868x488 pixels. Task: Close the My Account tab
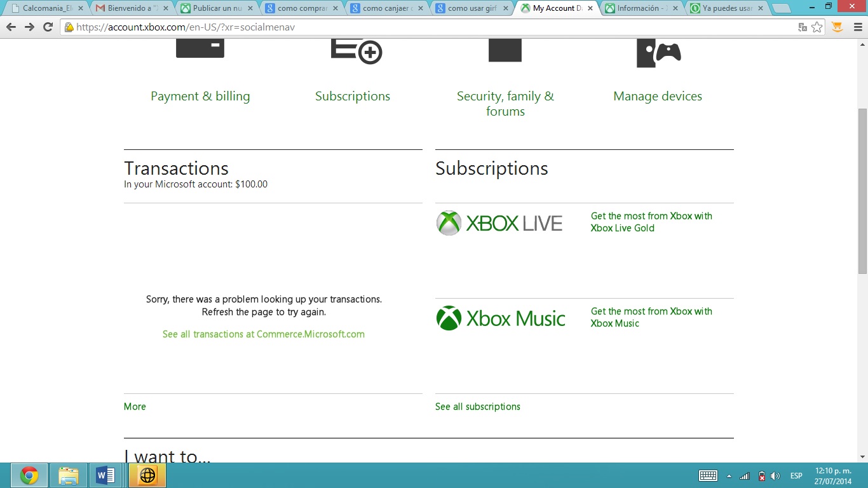coord(590,8)
